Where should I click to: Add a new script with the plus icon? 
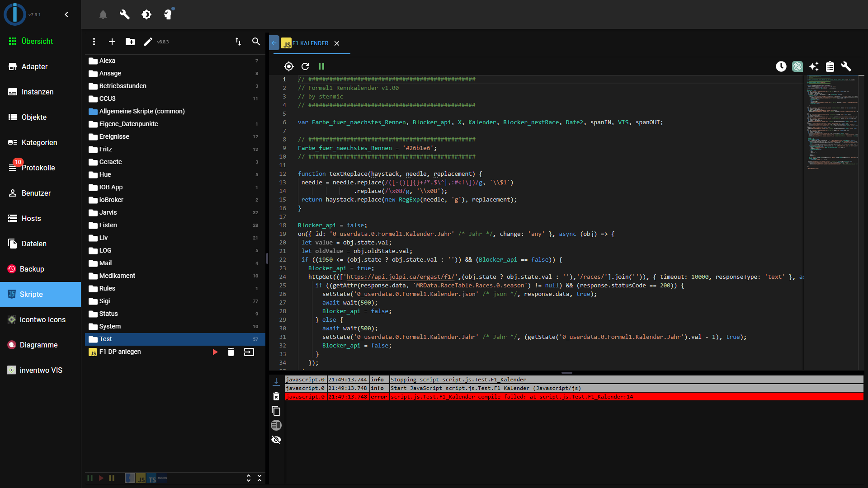click(x=112, y=42)
